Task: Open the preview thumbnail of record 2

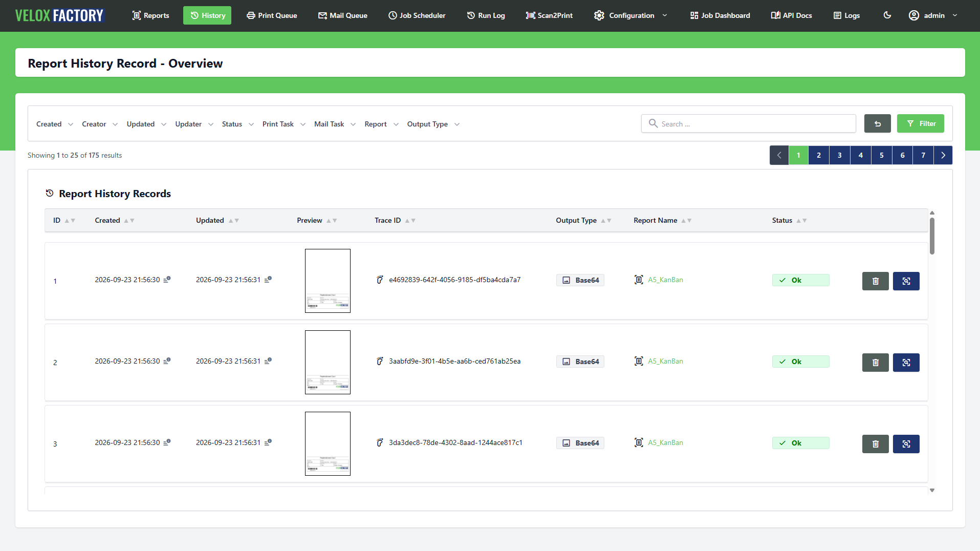Action: tap(328, 362)
